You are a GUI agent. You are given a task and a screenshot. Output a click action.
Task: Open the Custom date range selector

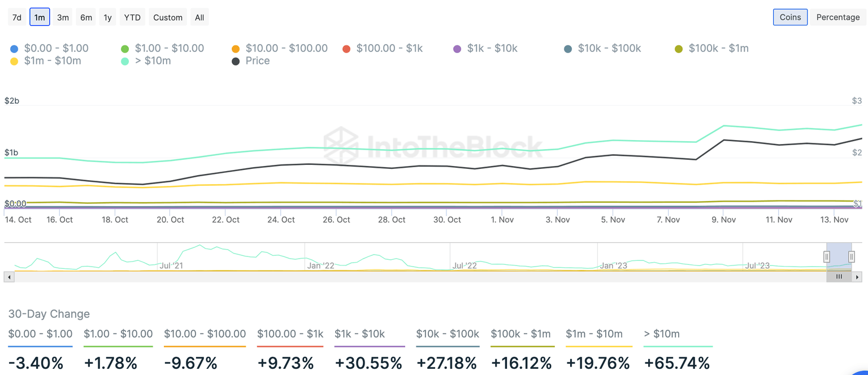click(x=167, y=17)
